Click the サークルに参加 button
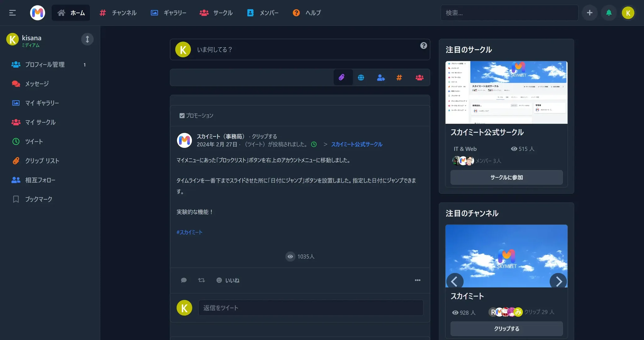 point(506,177)
